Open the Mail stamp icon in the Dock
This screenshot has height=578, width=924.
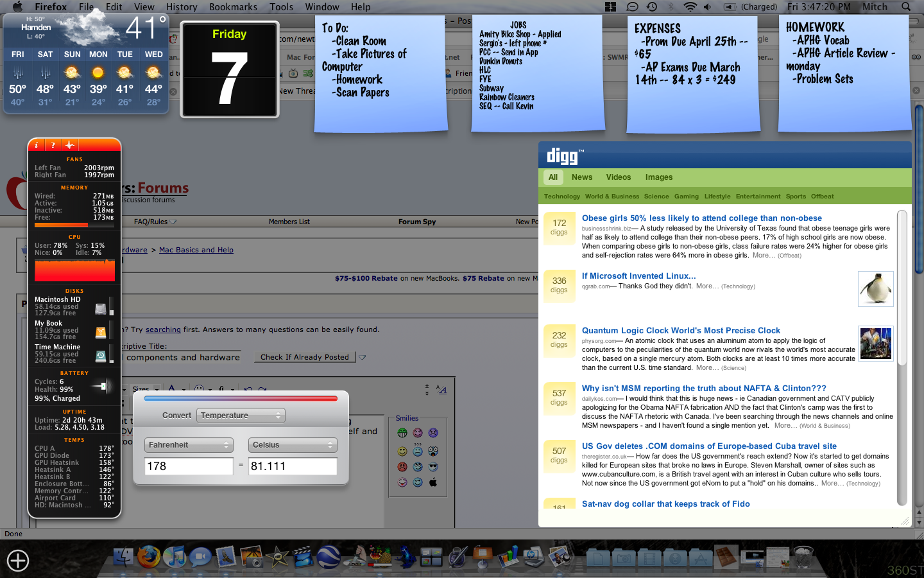point(226,556)
